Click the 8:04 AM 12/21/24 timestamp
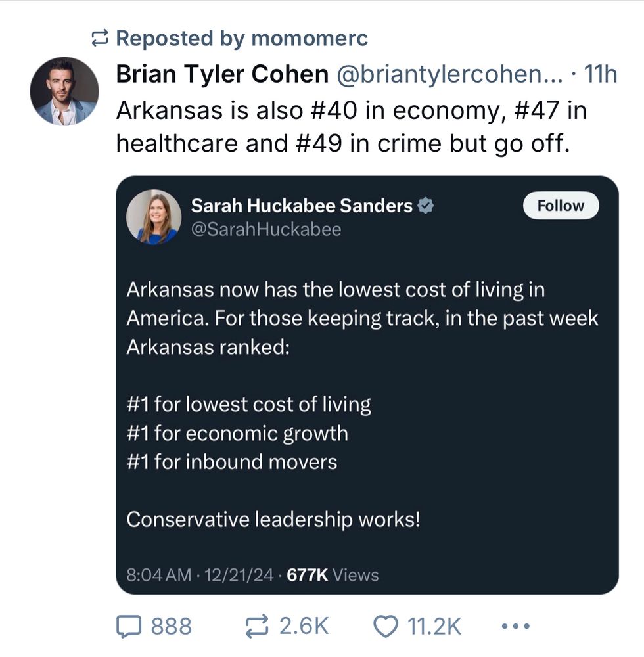644x657 pixels. pyautogui.click(x=200, y=575)
